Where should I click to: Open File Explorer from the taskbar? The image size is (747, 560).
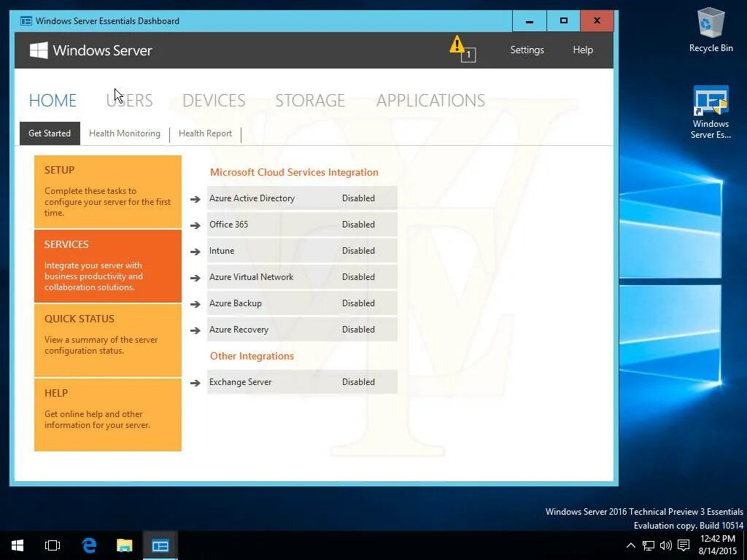tap(124, 545)
